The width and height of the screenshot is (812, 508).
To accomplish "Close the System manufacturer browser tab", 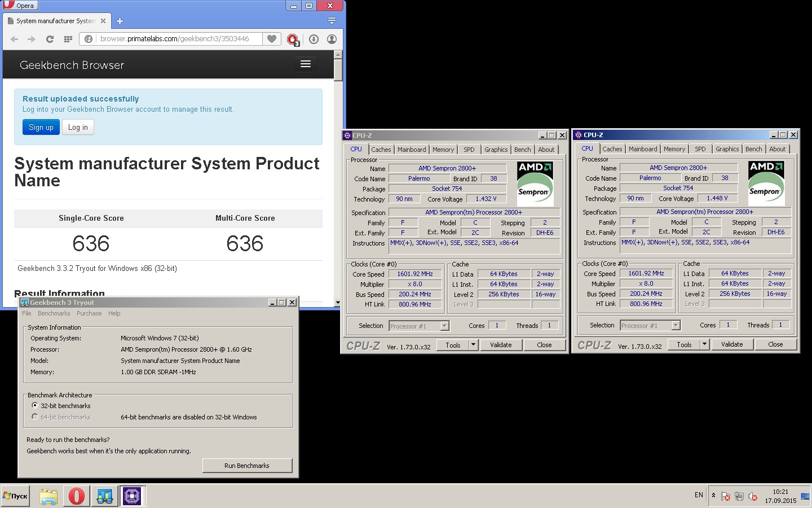I will tap(103, 21).
